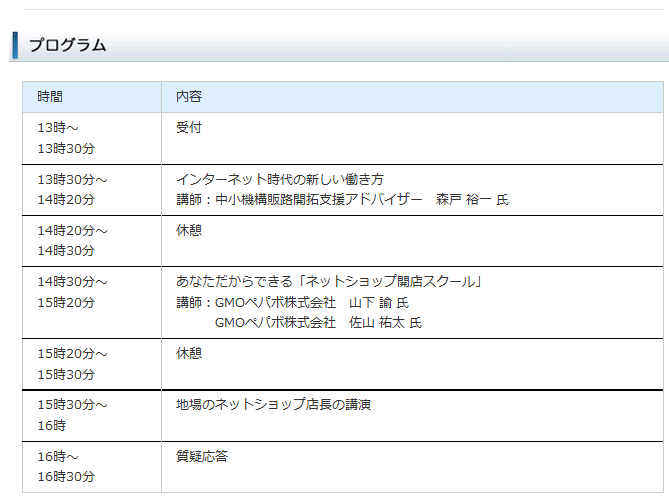Click the 16時～16時30分 time cell
Viewport: 669px width, 500px height.
point(92,467)
